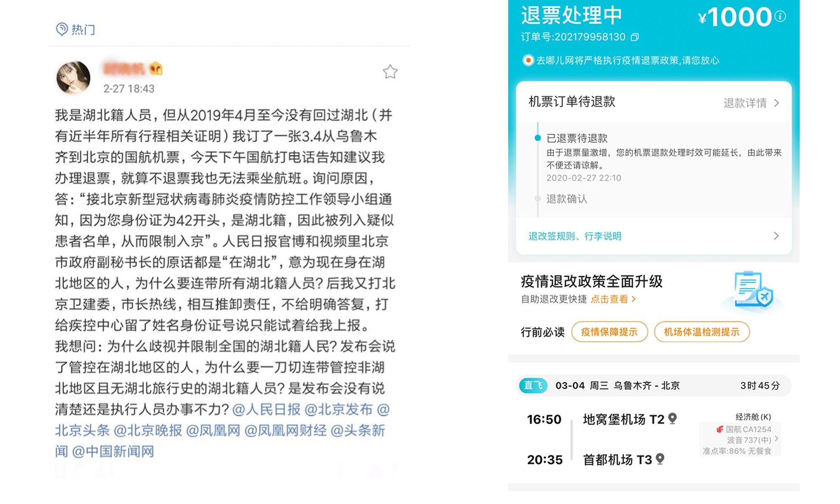Tap the crown badge beside the username
The image size is (840, 504).
pyautogui.click(x=156, y=68)
